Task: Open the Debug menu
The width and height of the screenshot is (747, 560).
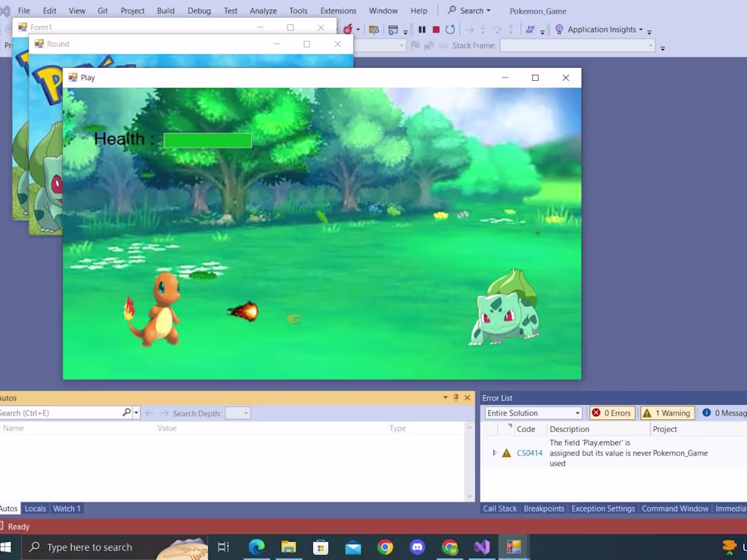Action: coord(199,10)
